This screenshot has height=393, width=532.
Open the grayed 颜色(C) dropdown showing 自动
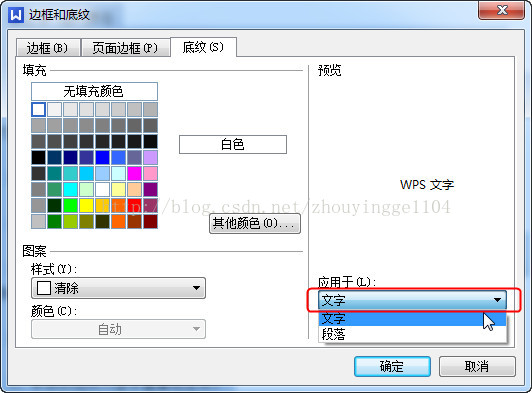(x=118, y=329)
